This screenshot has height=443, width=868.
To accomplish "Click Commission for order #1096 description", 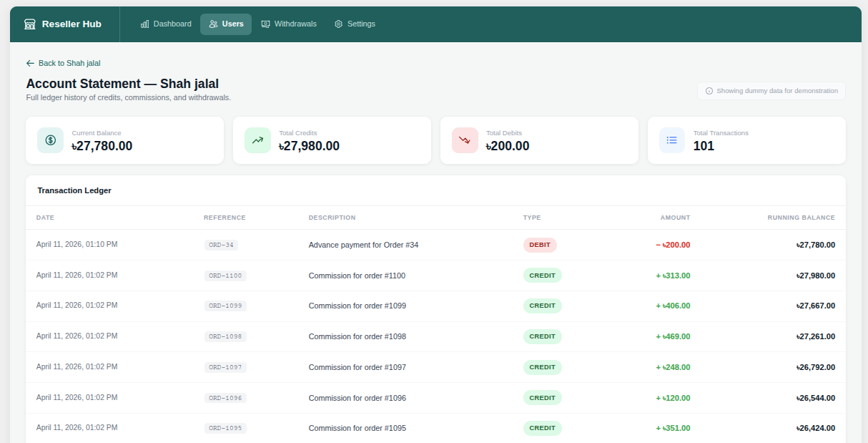I will (x=357, y=398).
